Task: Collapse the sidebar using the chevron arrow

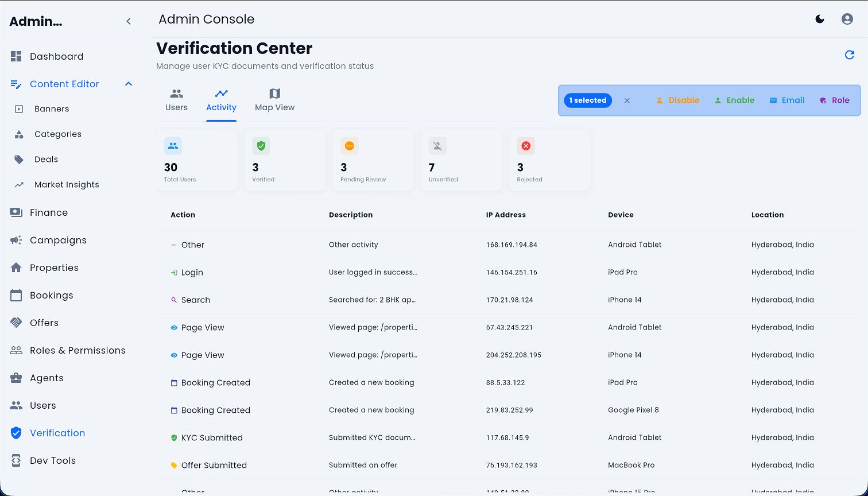Action: pos(129,21)
